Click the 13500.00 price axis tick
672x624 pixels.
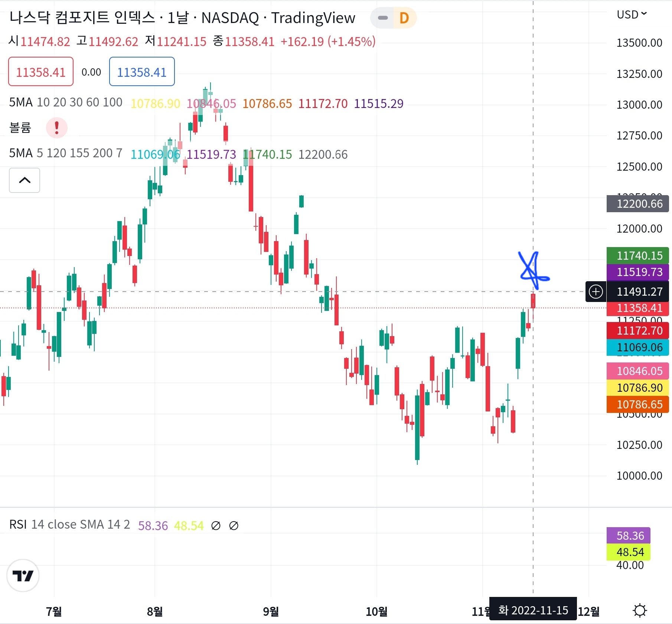pyautogui.click(x=639, y=43)
